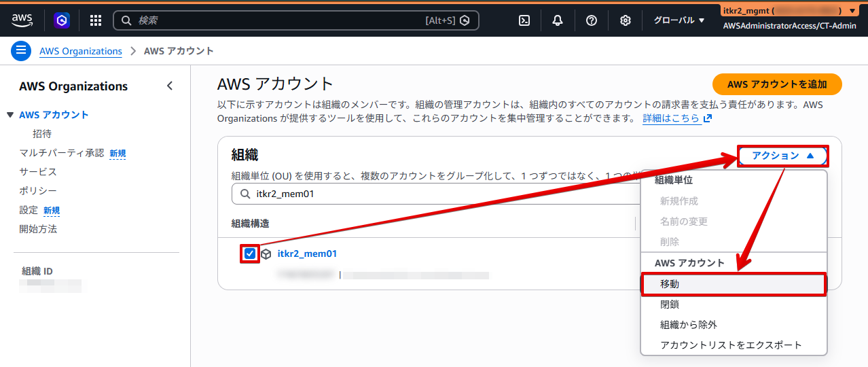Click the itkr2_mem01 organization filter field
This screenshot has width=868, height=367.
tap(435, 194)
